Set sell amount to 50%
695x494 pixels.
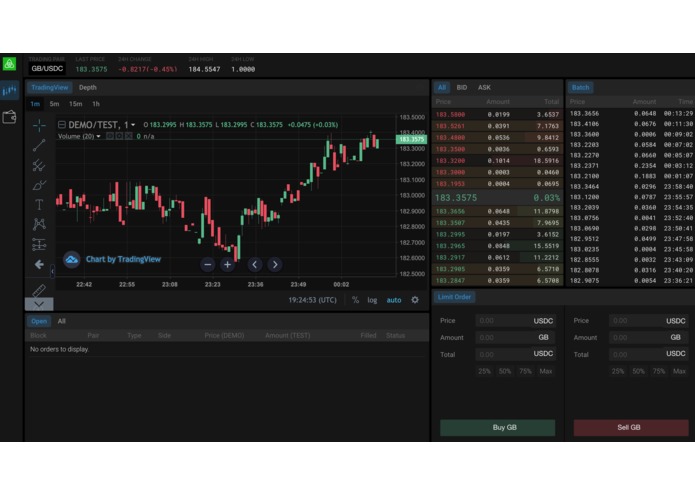[638, 371]
